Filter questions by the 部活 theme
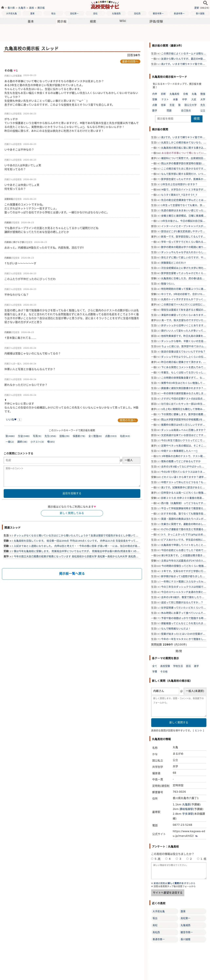The width and height of the screenshot is (210, 980). coord(188,666)
